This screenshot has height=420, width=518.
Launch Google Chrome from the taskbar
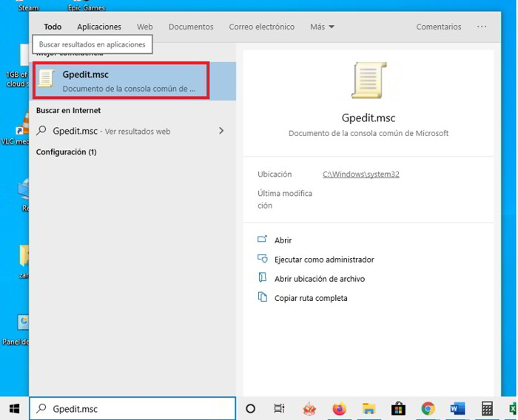(428, 408)
